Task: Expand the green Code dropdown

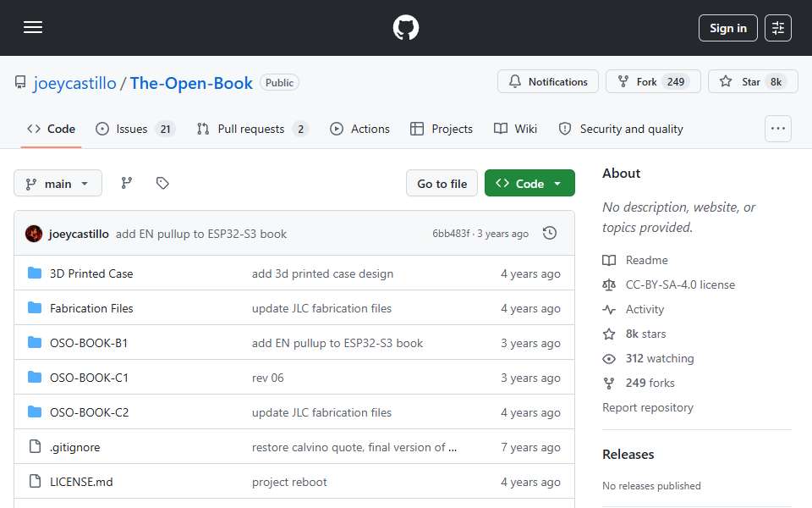Action: (x=529, y=184)
